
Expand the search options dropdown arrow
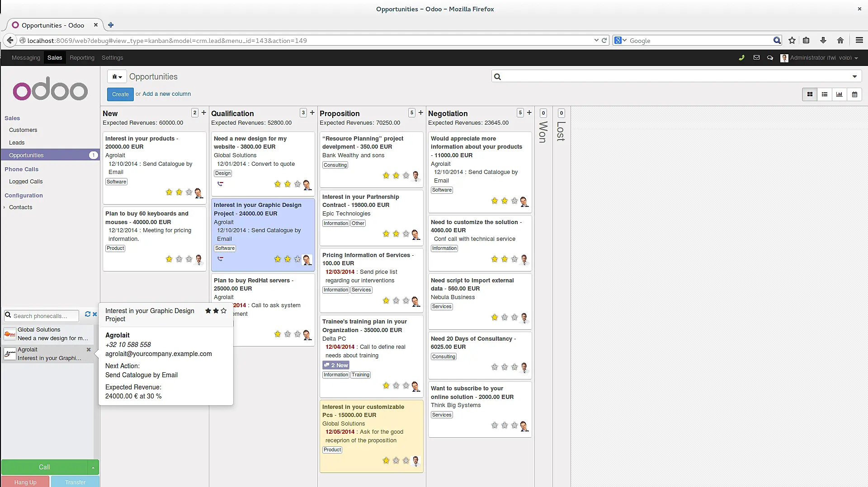(x=855, y=76)
